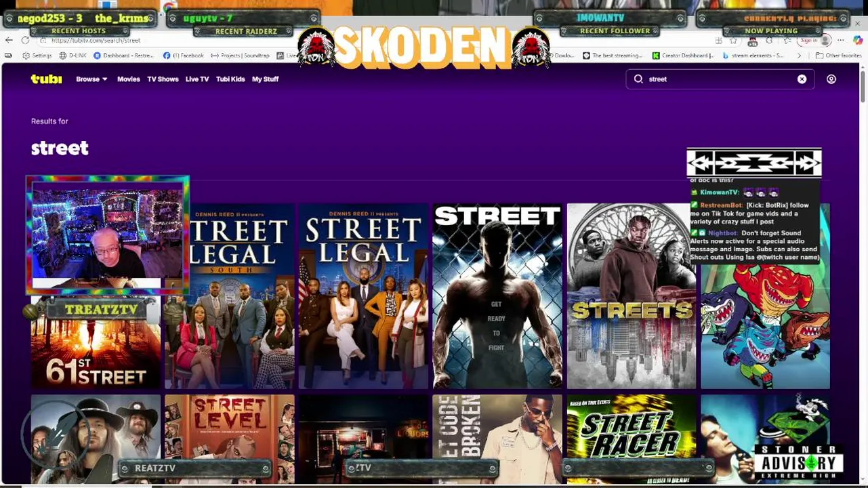Open the Other favorites folder
The image size is (868, 488).
point(838,56)
